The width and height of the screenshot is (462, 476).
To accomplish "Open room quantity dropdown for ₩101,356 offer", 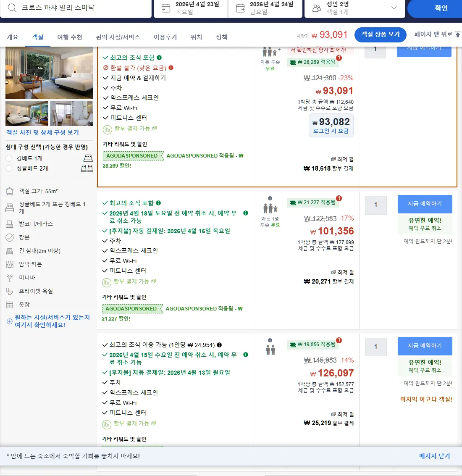I will pyautogui.click(x=375, y=205).
